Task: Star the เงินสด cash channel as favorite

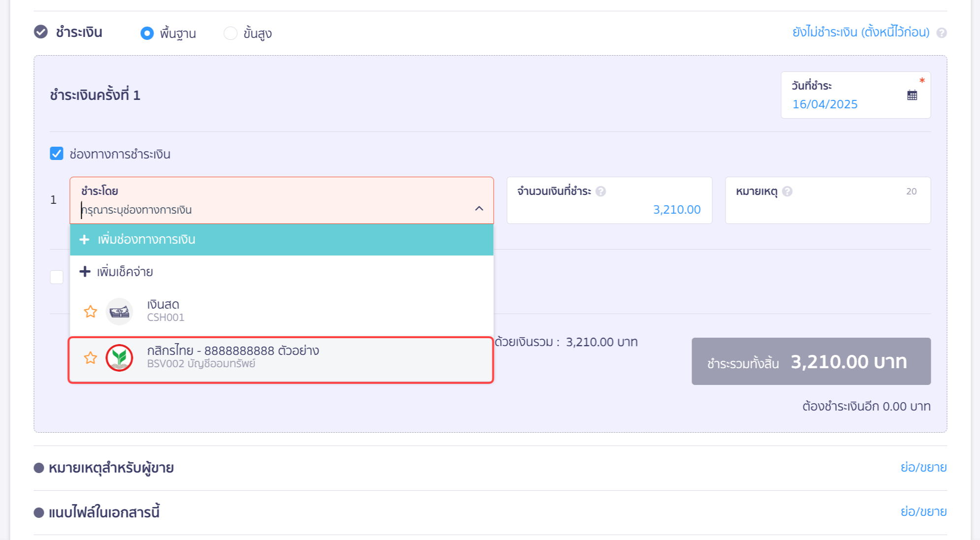Action: [x=91, y=312]
